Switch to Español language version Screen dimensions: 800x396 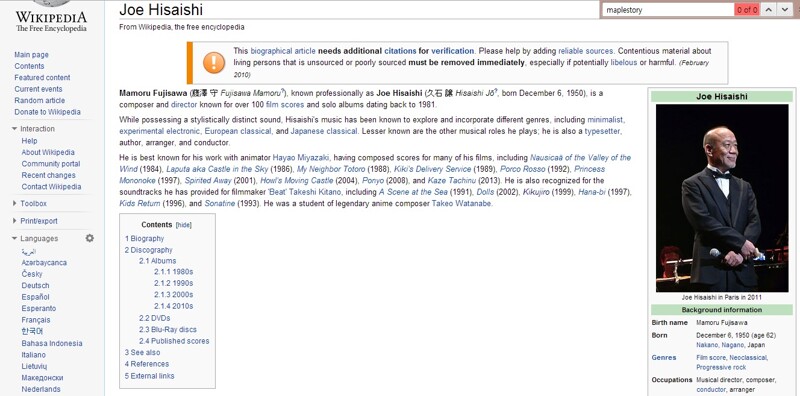pos(35,297)
